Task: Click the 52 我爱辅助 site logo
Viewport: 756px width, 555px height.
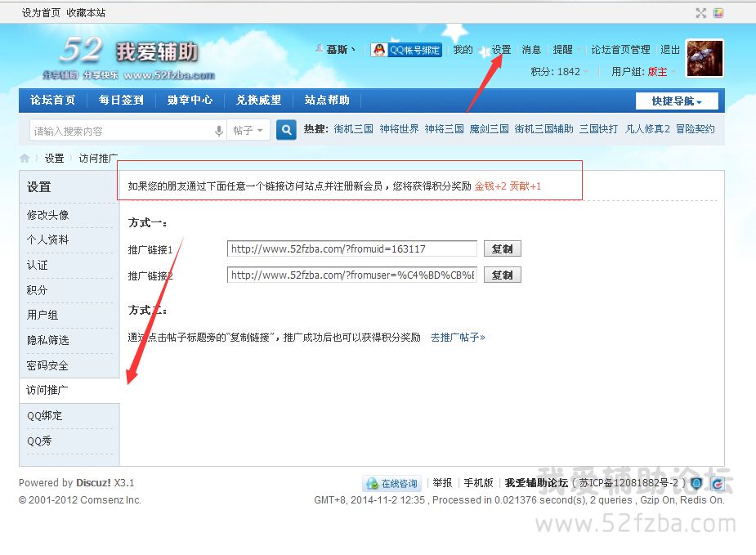Action: click(129, 58)
